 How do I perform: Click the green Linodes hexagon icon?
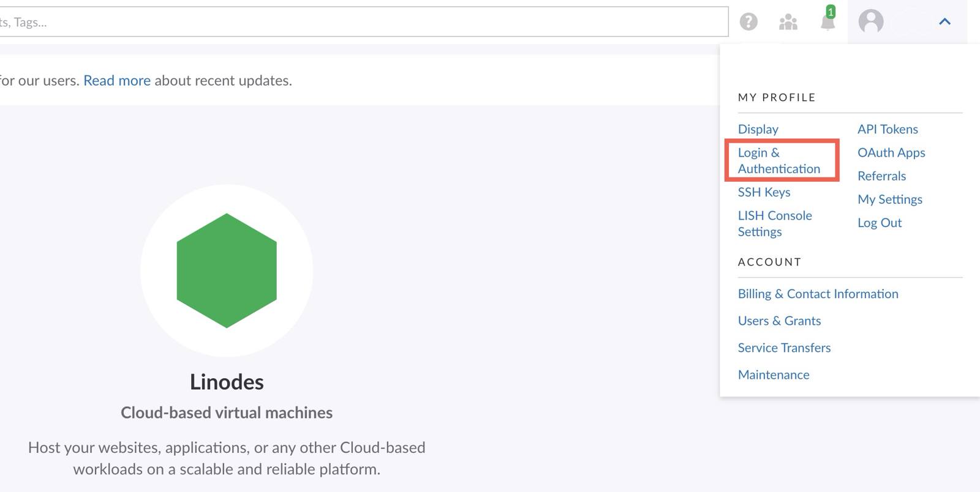227,270
